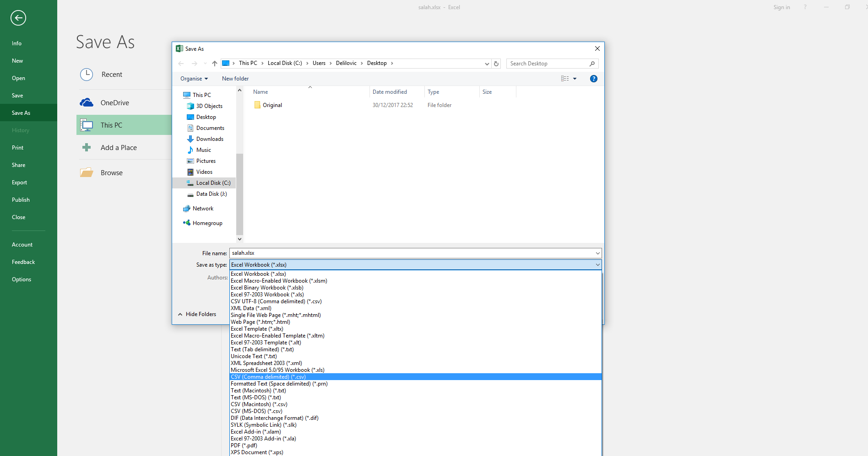Click the Downloads arrow icon in tree
The height and width of the screenshot is (456, 868).
[190, 139]
